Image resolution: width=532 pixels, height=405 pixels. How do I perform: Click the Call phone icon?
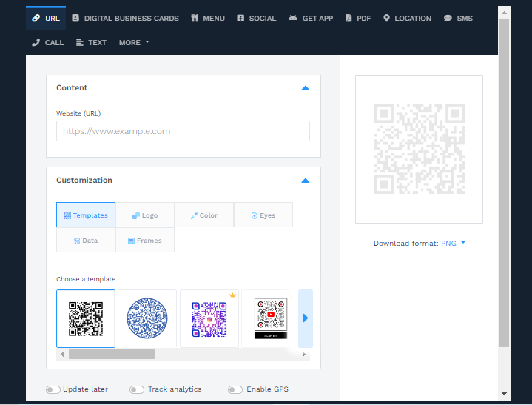click(36, 42)
